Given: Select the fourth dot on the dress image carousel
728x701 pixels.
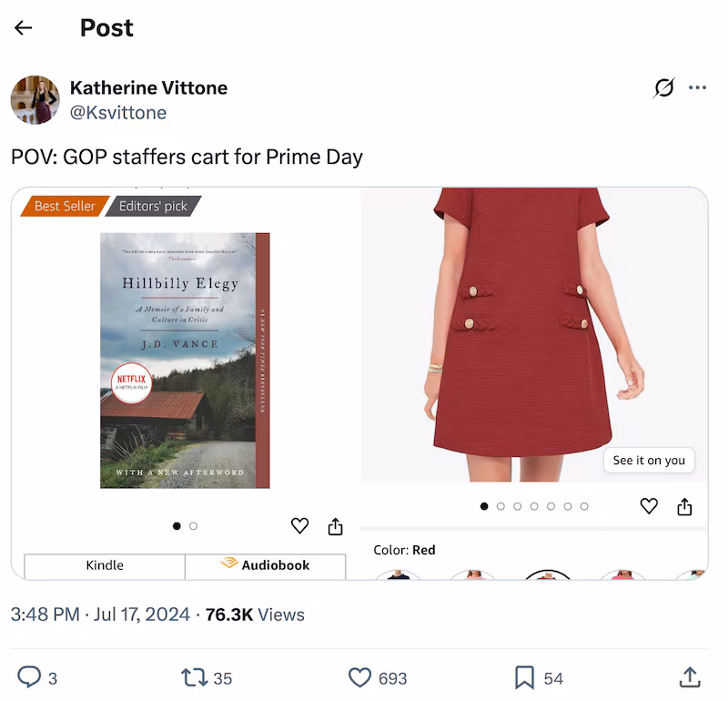Looking at the screenshot, I should coord(532,506).
